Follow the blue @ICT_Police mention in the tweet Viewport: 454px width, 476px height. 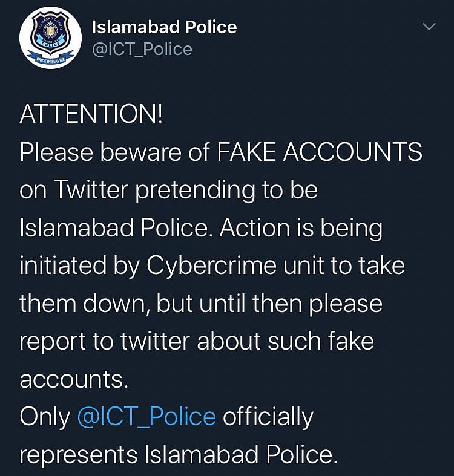tap(146, 417)
